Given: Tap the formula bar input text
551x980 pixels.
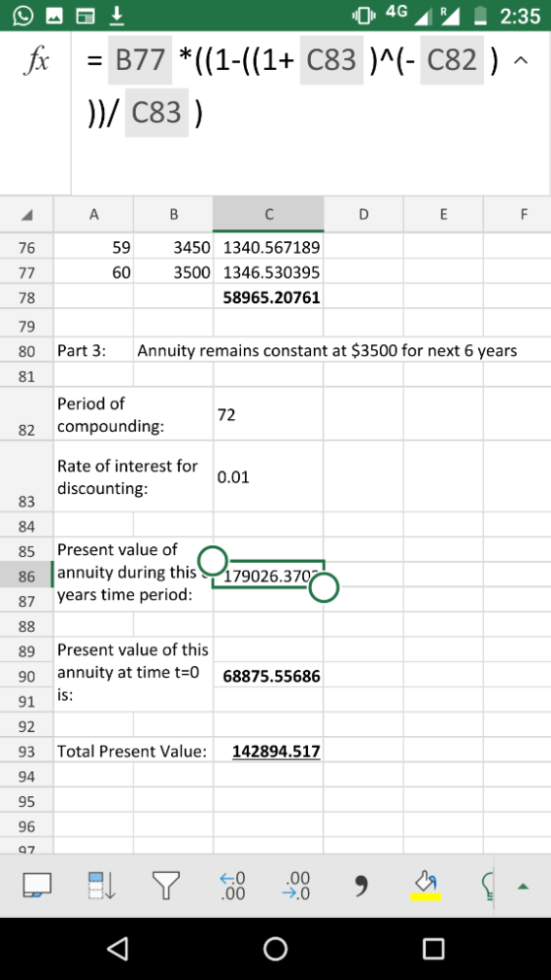Looking at the screenshot, I should tap(293, 87).
